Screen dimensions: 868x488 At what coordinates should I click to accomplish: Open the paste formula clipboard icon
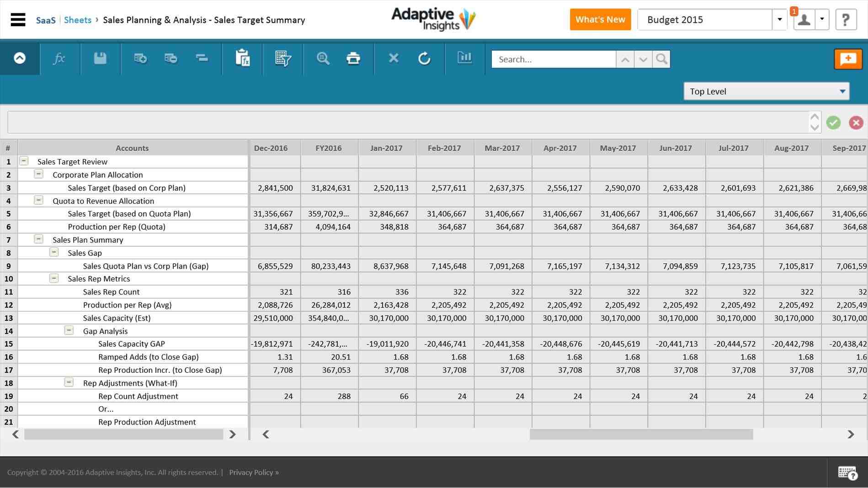point(243,58)
